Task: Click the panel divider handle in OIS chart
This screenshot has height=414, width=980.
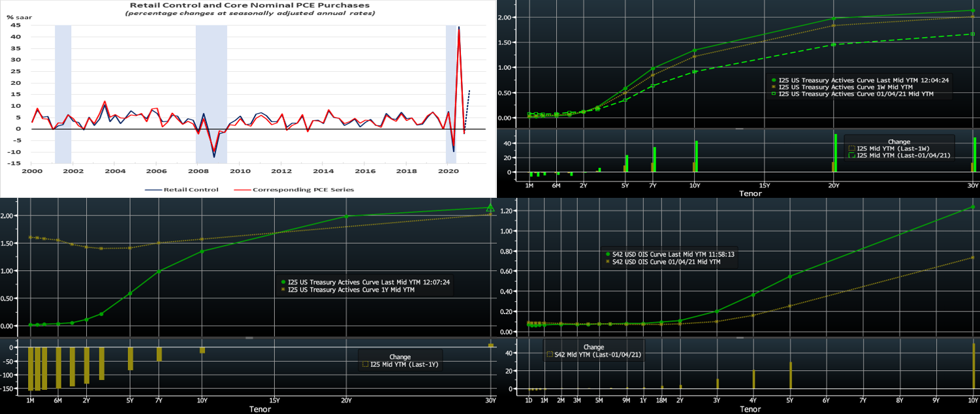Action: (739, 338)
